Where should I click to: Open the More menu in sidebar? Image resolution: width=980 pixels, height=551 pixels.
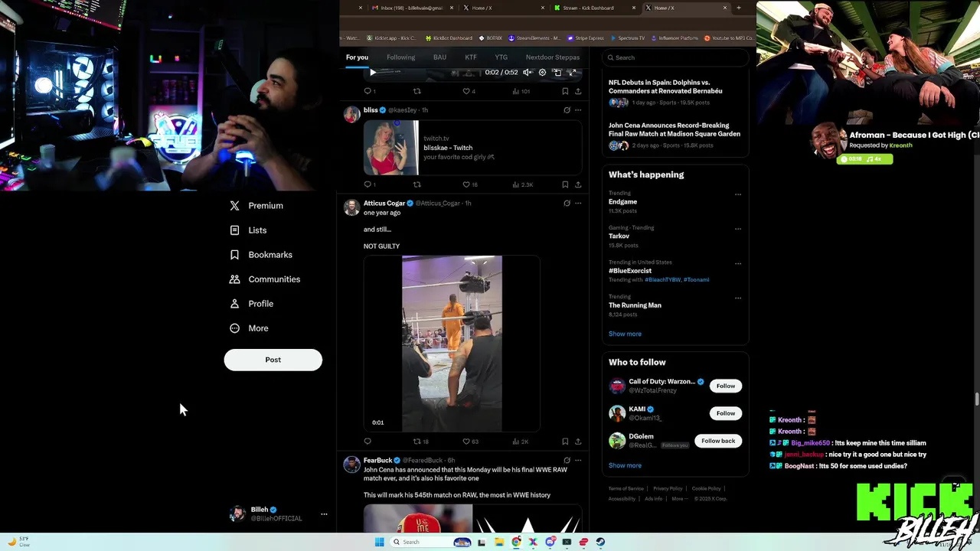pos(249,328)
